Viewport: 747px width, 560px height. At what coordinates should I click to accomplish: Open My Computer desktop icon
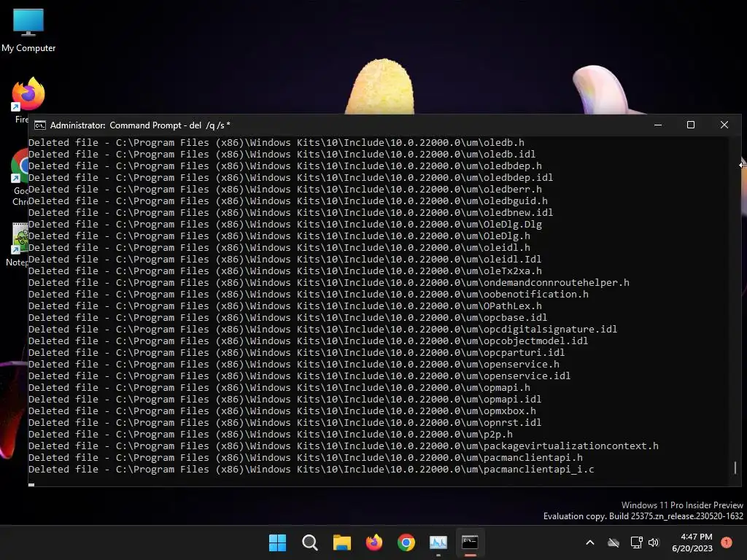point(28,31)
